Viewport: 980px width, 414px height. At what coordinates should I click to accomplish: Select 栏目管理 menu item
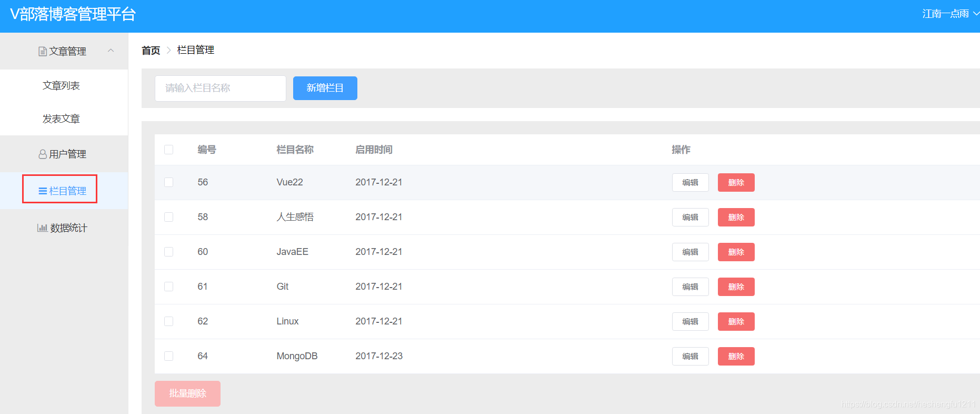pyautogui.click(x=64, y=191)
